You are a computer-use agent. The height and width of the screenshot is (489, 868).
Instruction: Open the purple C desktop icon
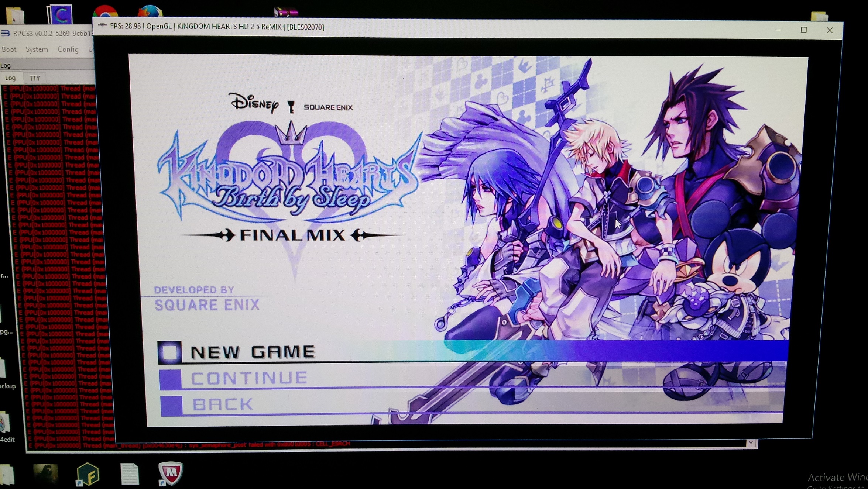tap(60, 14)
